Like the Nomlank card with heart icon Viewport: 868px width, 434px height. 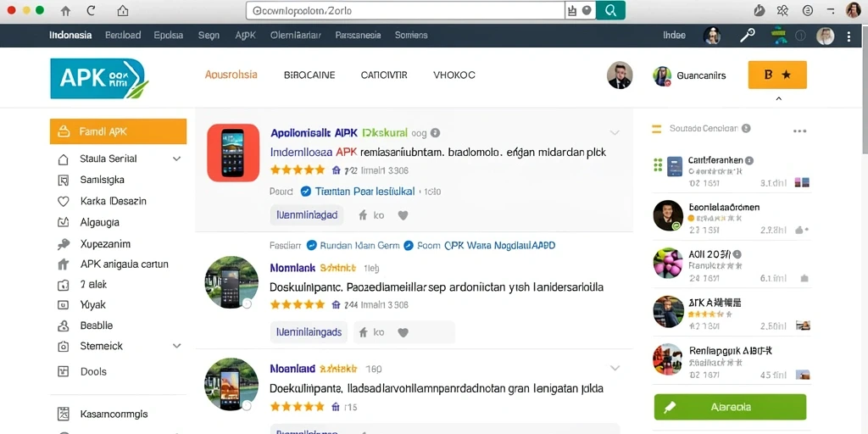pyautogui.click(x=403, y=332)
